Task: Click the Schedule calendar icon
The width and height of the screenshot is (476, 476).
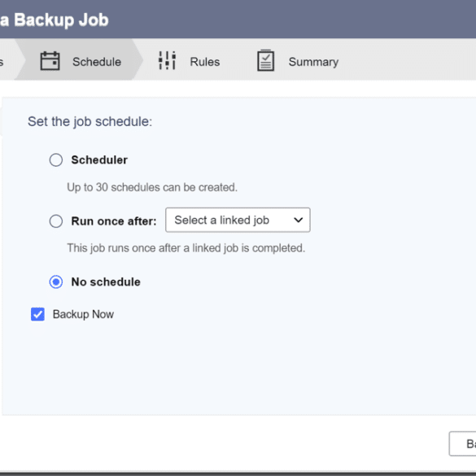Action: [50, 61]
